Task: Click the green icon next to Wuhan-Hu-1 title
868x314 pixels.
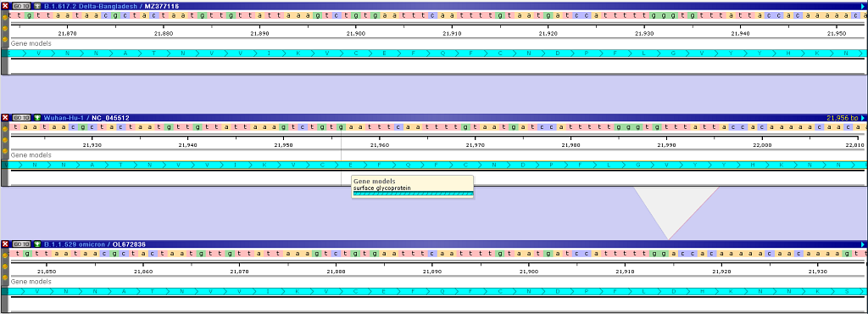Action: click(x=37, y=117)
